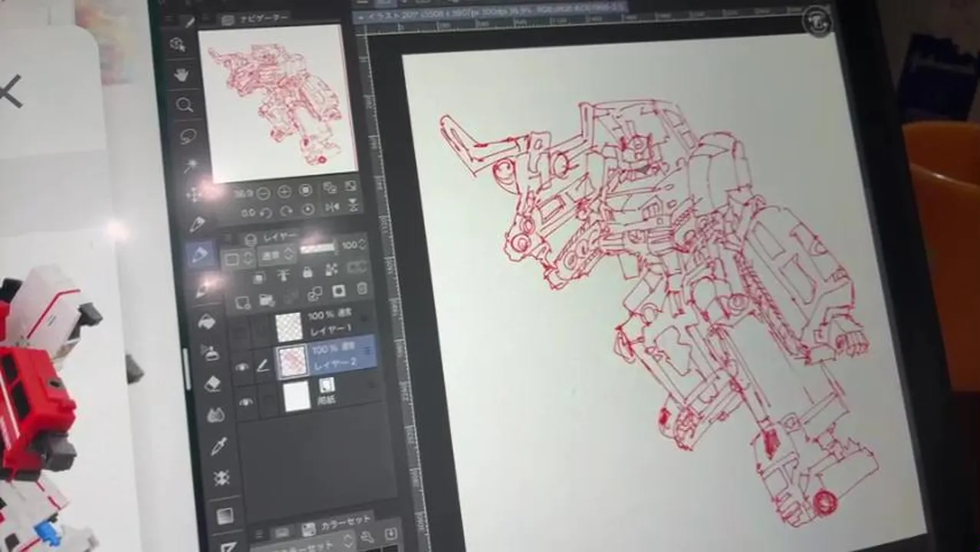Toggle the mask enable icon after lock icons
Viewport: 980px width, 552px height.
(x=357, y=266)
